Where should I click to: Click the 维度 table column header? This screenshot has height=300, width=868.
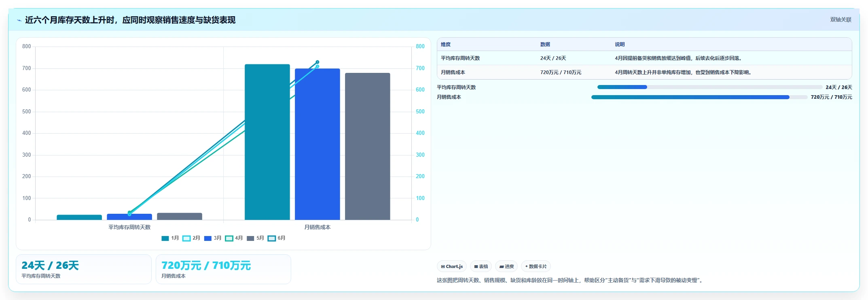coord(446,45)
